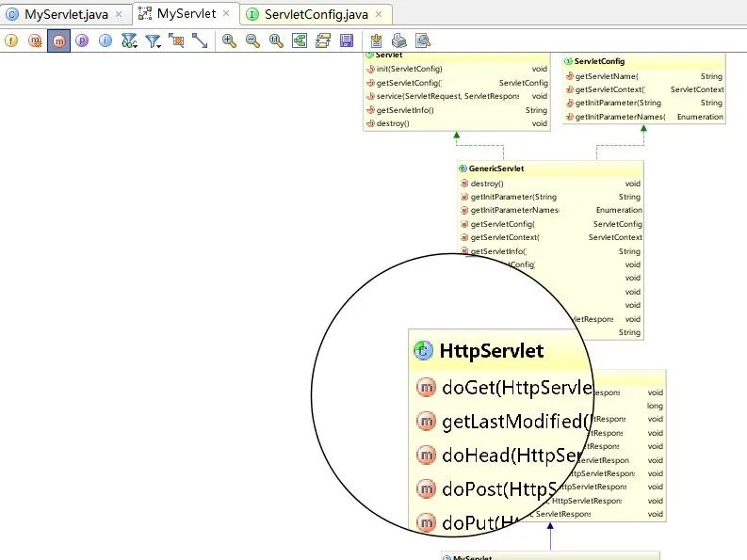
Task: Click the Zoom Out magnifier
Action: [252, 41]
